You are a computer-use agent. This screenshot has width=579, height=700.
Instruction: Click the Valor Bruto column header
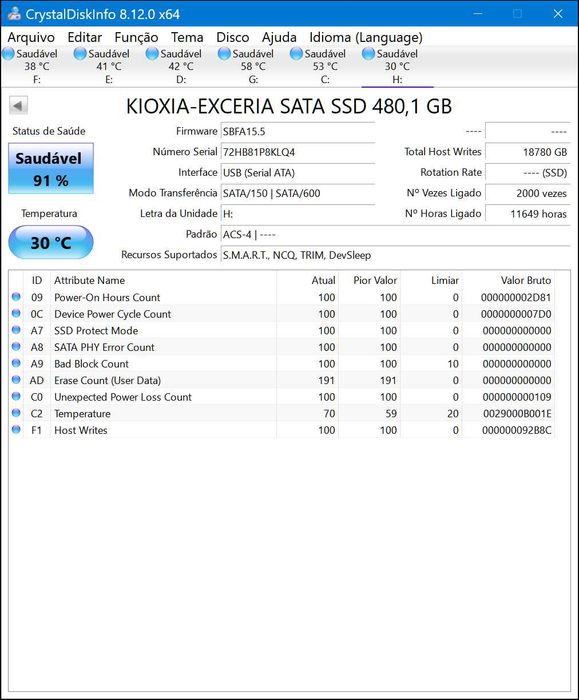pyautogui.click(x=508, y=280)
